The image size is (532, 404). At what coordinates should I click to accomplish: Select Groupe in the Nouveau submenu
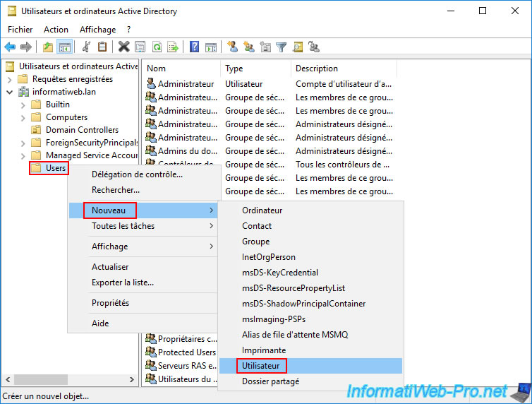pyautogui.click(x=255, y=242)
